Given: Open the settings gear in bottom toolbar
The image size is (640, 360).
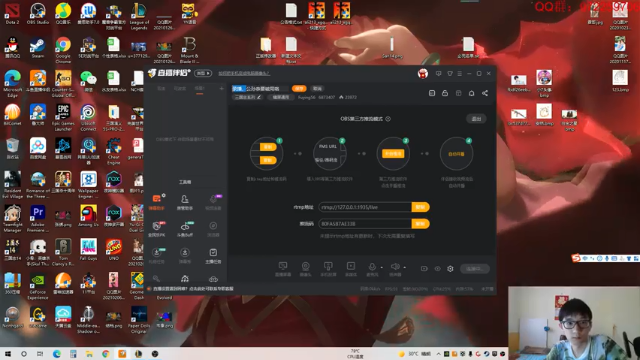Looking at the screenshot, I should point(450,269).
